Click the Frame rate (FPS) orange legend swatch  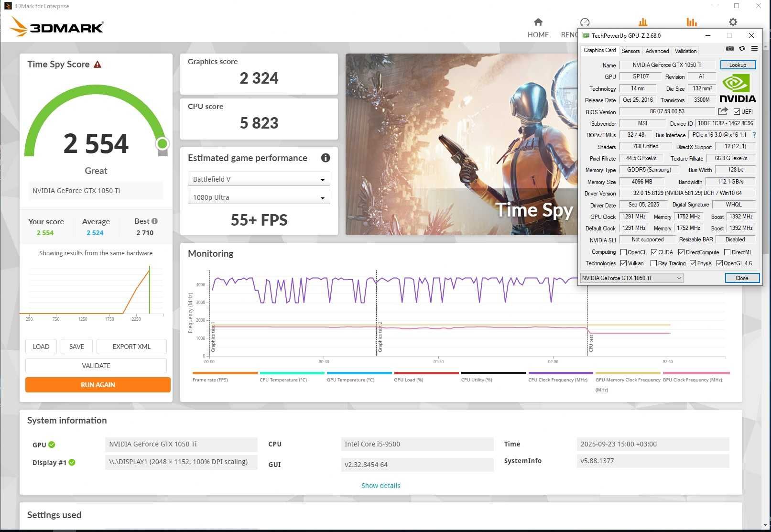[x=225, y=373]
